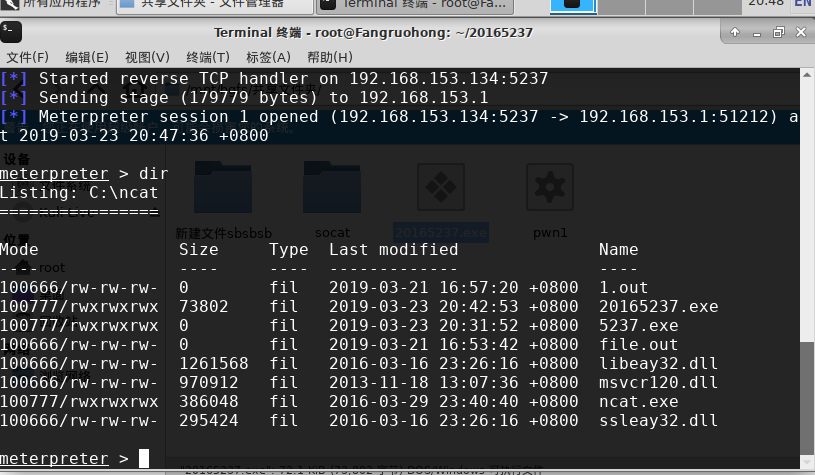Click the Mode column header

19,249
